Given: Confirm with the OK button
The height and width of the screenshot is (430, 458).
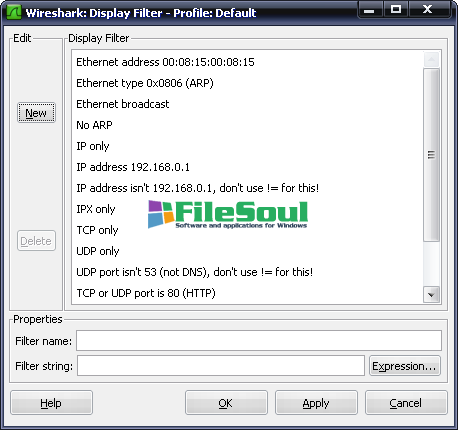Looking at the screenshot, I should click(x=226, y=403).
